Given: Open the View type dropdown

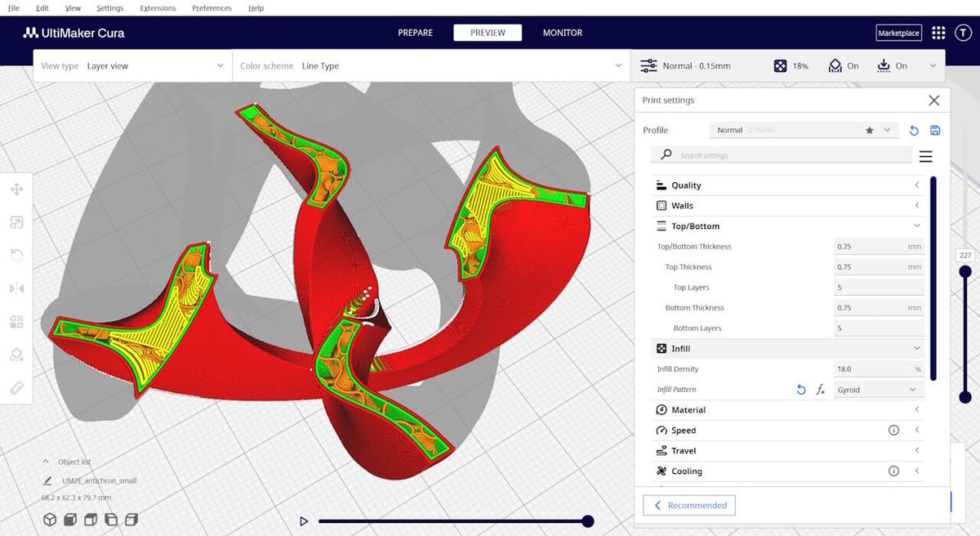Looking at the screenshot, I should click(x=132, y=65).
